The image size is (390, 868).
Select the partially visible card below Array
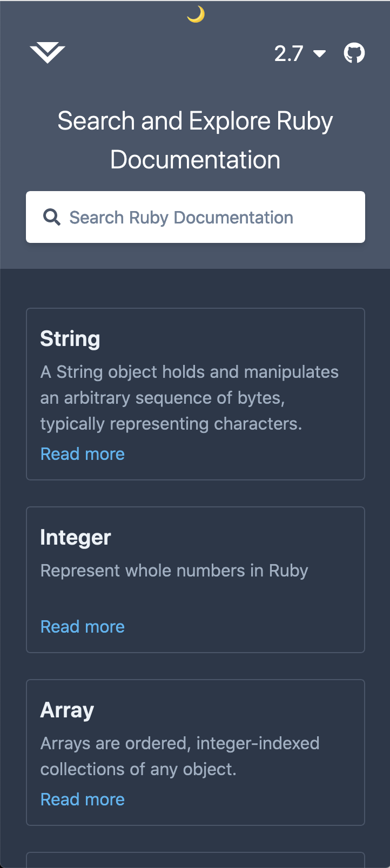click(x=196, y=860)
